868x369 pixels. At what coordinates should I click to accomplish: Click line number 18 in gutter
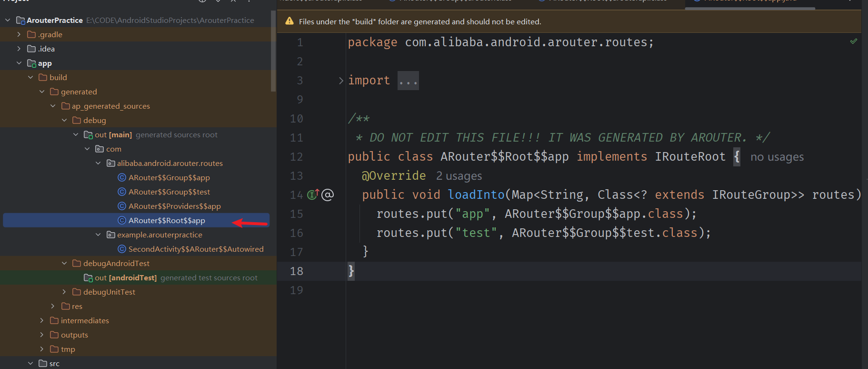point(297,271)
